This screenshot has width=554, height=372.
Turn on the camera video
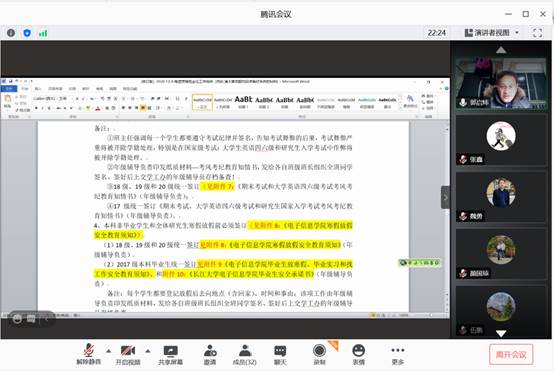pyautogui.click(x=128, y=354)
